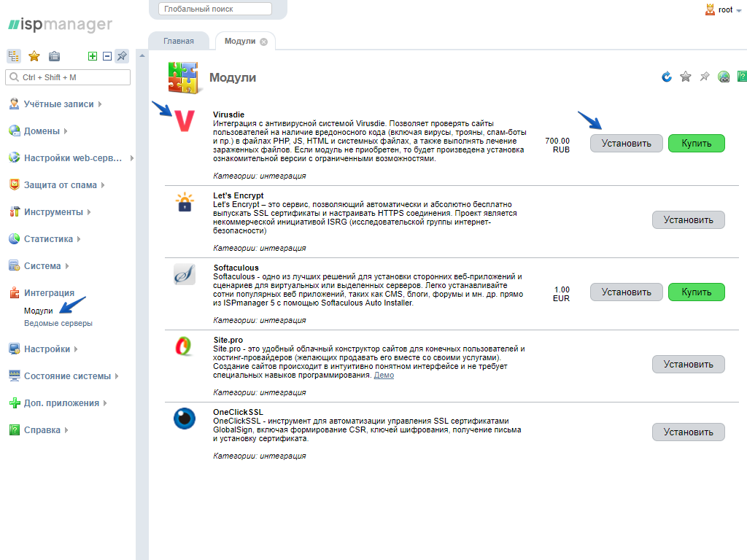The image size is (747, 560).
Task: Expand all menu sections plus icon
Action: click(x=93, y=56)
